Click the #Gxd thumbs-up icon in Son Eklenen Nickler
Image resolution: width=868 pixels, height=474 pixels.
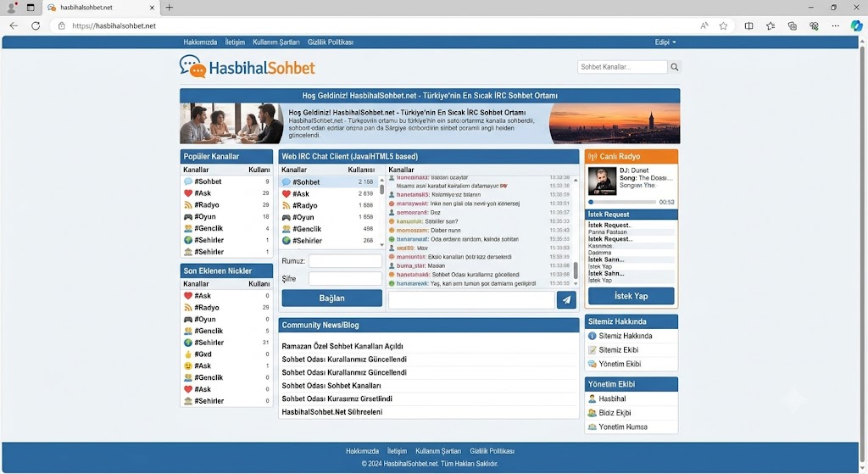tap(188, 354)
